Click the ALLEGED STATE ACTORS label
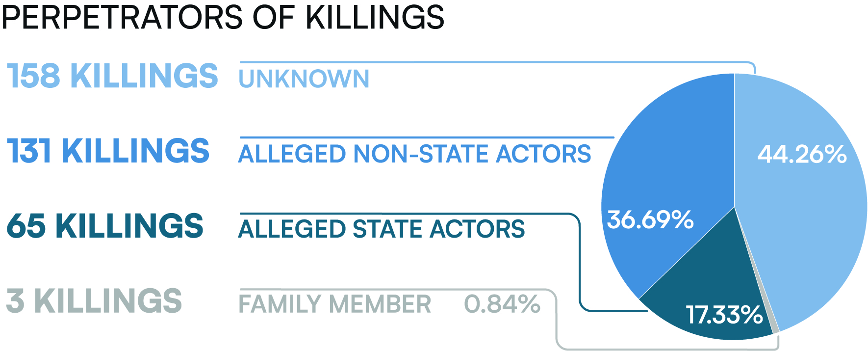Image resolution: width=868 pixels, height=351 pixels. coord(382,229)
